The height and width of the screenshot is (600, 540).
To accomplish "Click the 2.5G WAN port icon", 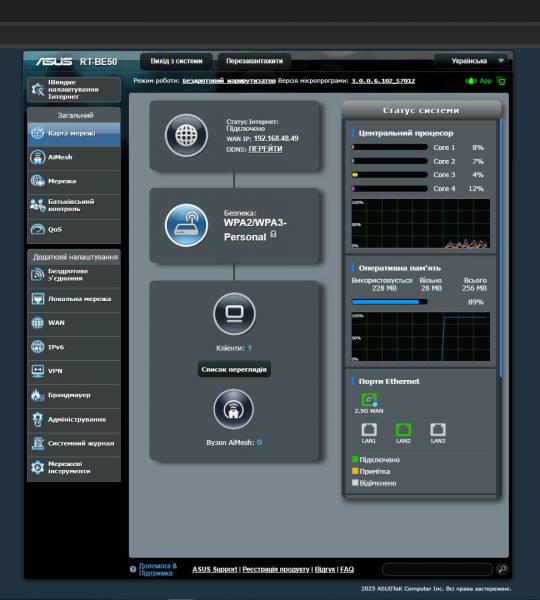I will click(x=369, y=400).
